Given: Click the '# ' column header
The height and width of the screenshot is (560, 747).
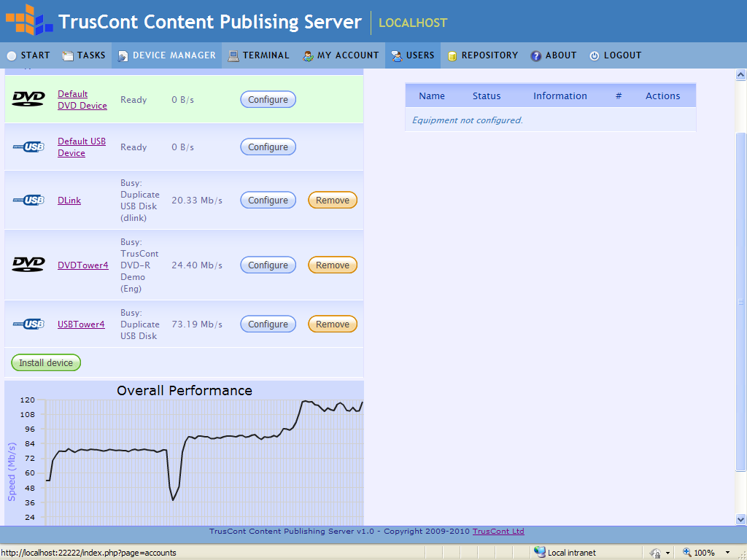Looking at the screenshot, I should [619, 96].
